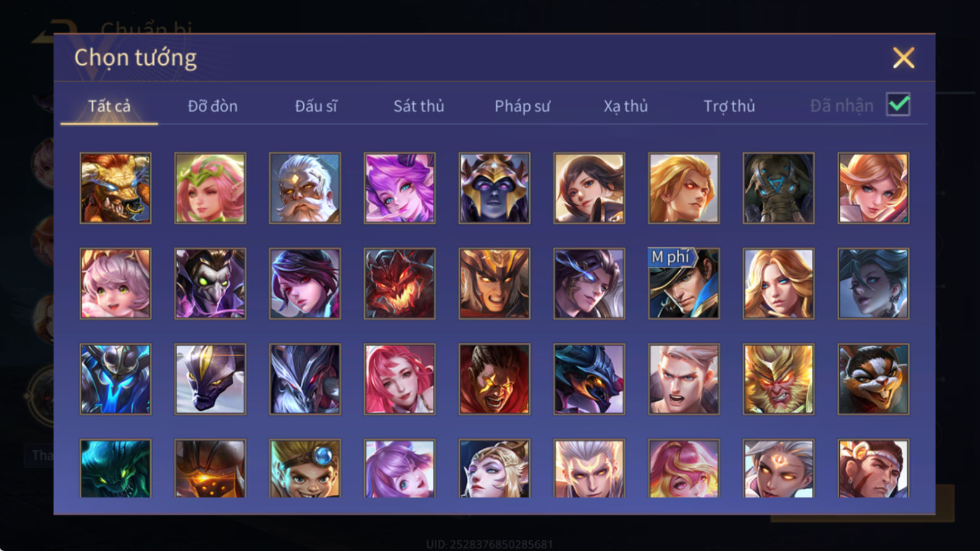Select the Monkey King hero with golden fur
Screen dimensions: 980x551
(x=778, y=379)
